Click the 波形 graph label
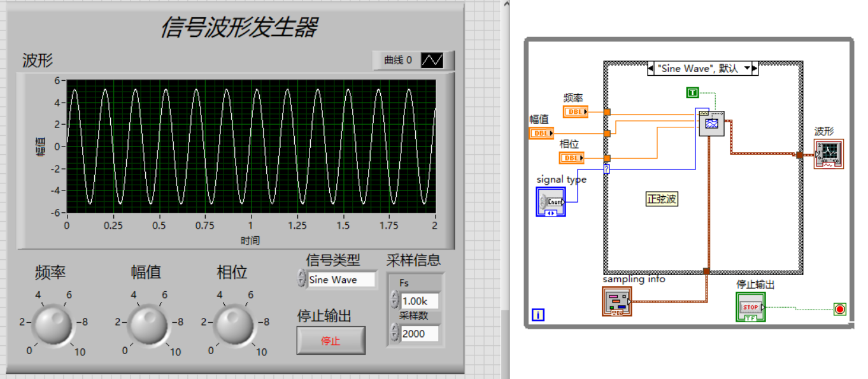This screenshot has height=379, width=868. pos(38,61)
